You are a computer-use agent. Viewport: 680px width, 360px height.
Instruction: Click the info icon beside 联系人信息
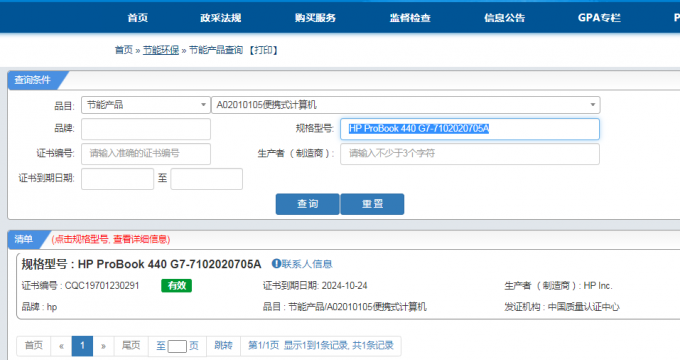(x=276, y=264)
